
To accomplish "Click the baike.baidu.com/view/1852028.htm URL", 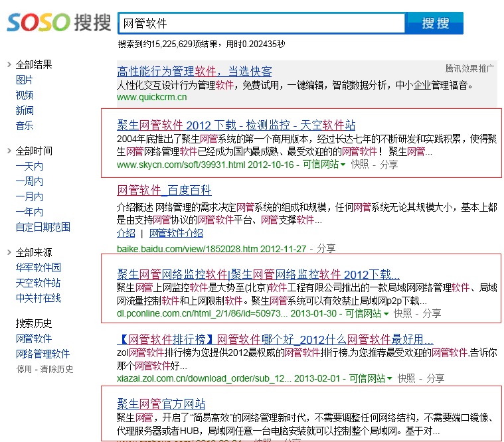I will pos(187,249).
